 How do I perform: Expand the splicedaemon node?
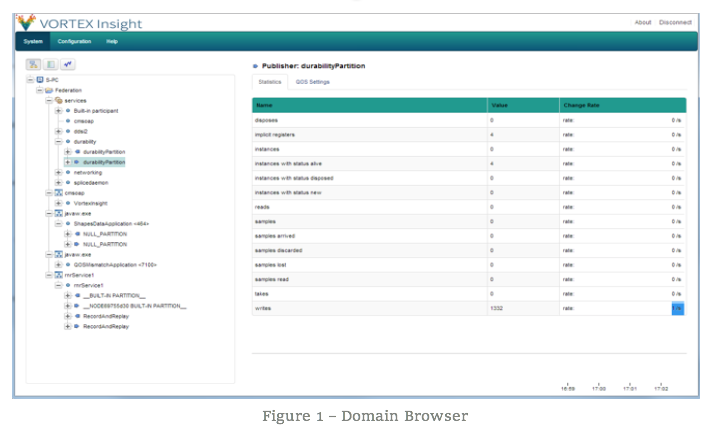pos(58,182)
